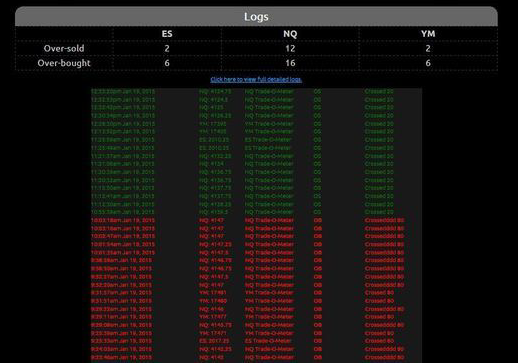This screenshot has height=363, width=518.
Task: Click the YM: 17477 price in logs
Action: click(x=213, y=317)
